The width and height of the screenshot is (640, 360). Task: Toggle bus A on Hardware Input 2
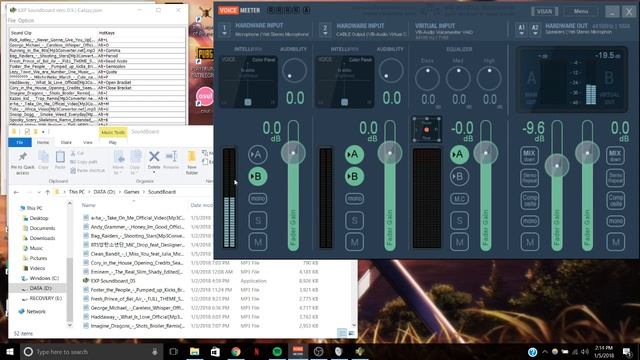[x=354, y=154]
